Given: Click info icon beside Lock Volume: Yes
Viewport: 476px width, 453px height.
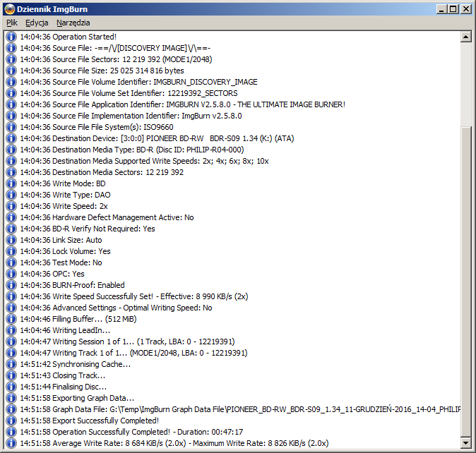Looking at the screenshot, I should pos(11,251).
